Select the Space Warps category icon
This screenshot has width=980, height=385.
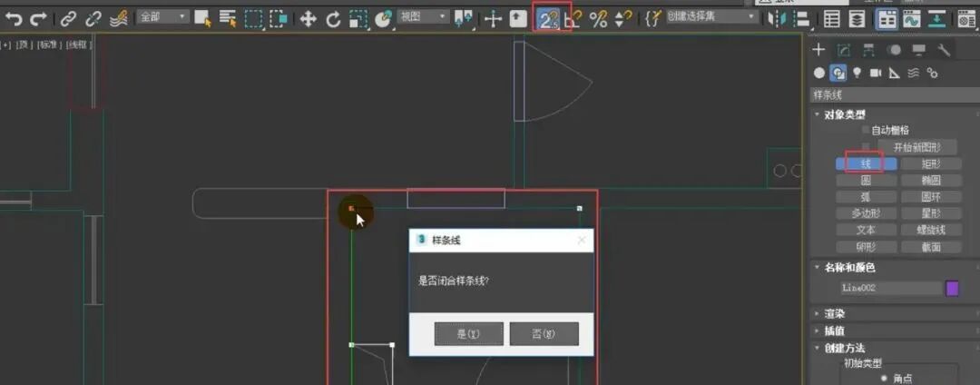(x=913, y=74)
